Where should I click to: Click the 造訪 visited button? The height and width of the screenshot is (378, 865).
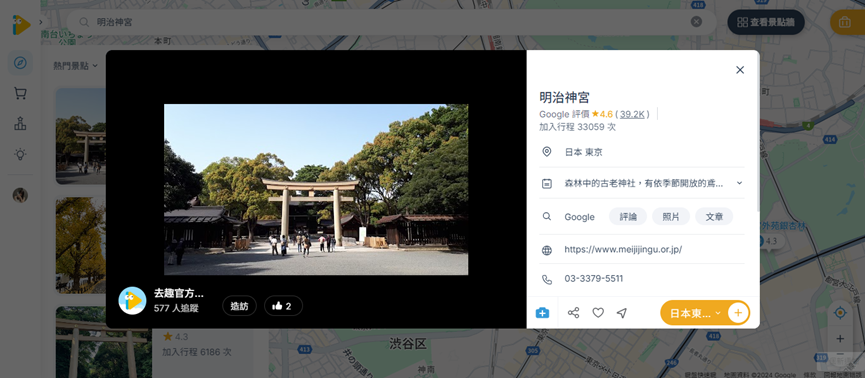click(239, 306)
